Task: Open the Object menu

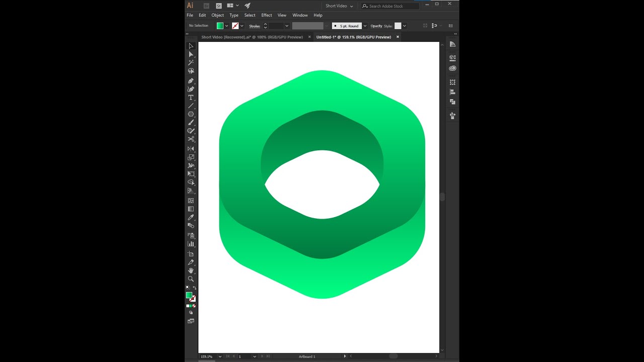Action: click(217, 15)
